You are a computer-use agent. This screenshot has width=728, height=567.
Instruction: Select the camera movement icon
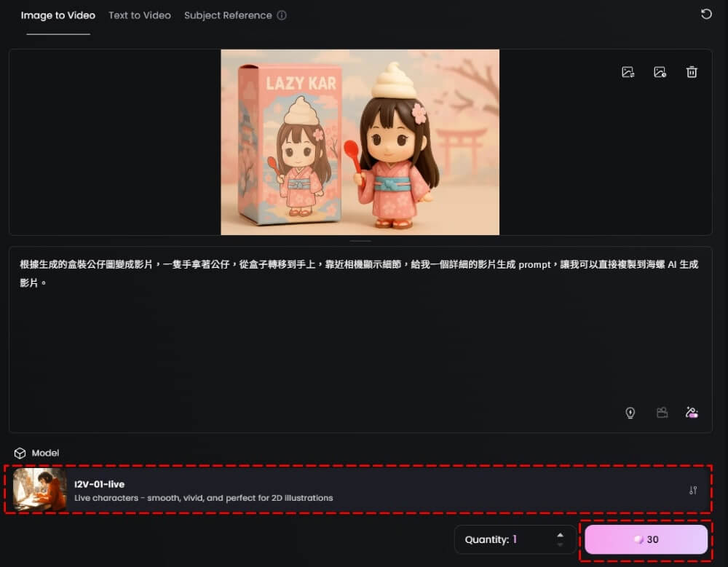662,413
